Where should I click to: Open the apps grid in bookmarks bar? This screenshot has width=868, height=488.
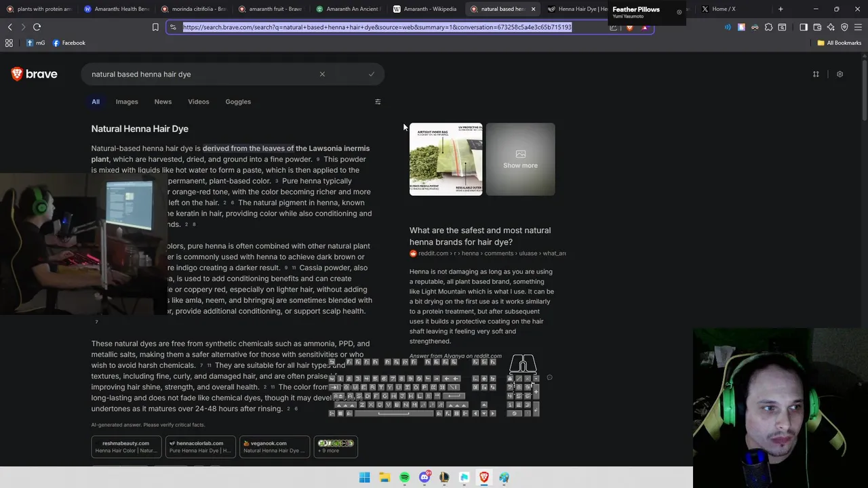tap(9, 43)
